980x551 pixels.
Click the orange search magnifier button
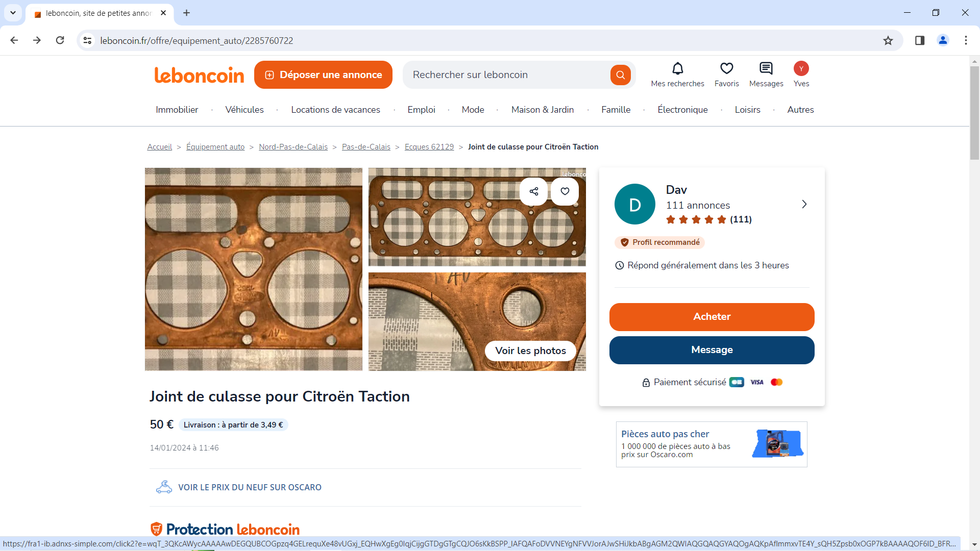620,75
